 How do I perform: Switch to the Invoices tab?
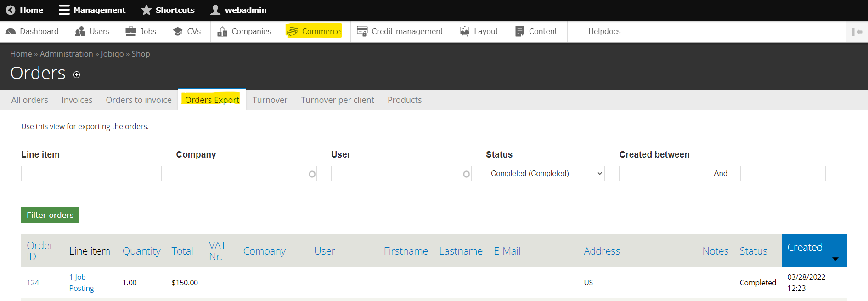pos(77,100)
